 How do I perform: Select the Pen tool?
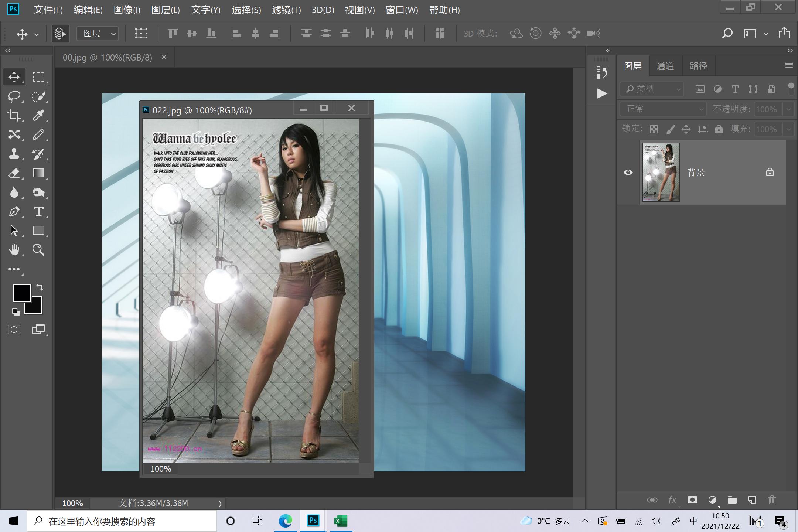[x=14, y=212]
